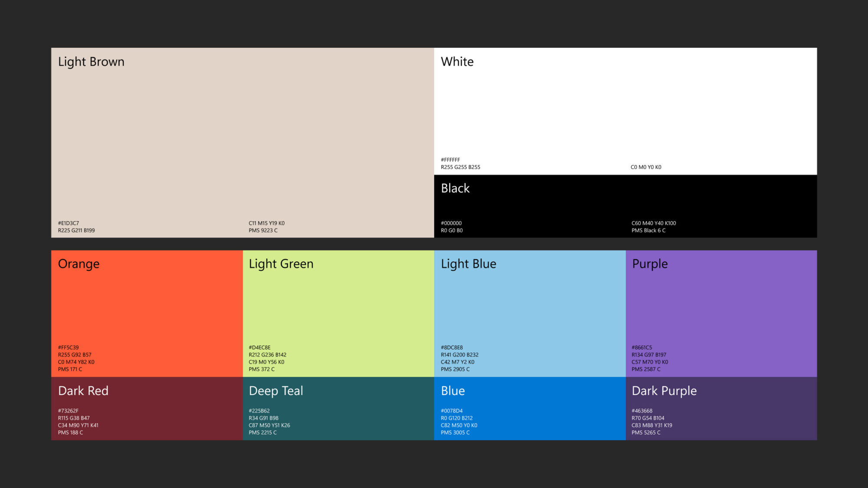Click the PMS 2587 C label on Purple
The width and height of the screenshot is (868, 488).
pyautogui.click(x=645, y=369)
